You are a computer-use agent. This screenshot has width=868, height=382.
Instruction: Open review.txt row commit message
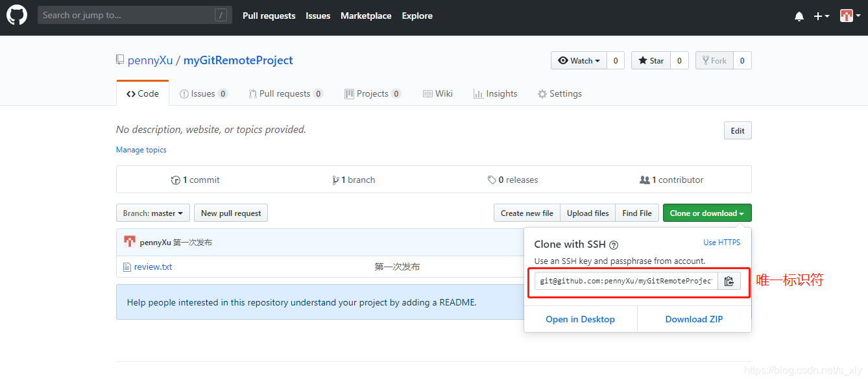(397, 267)
